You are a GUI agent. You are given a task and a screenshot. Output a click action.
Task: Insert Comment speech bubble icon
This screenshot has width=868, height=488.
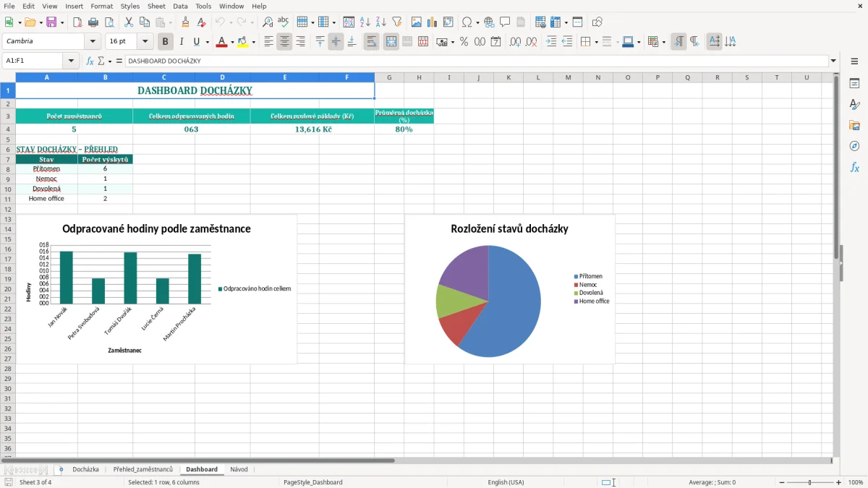[505, 22]
